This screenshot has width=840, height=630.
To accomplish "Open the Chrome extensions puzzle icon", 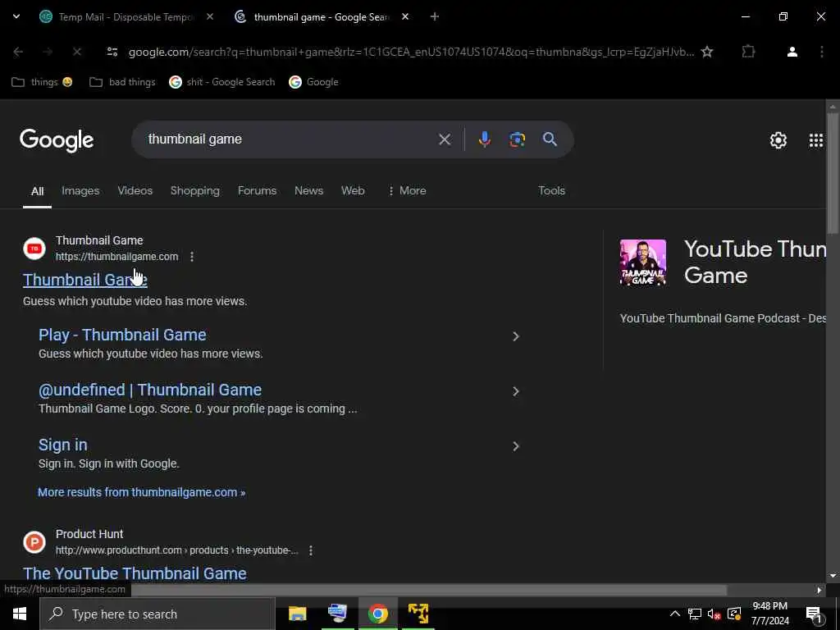I will 748,52.
